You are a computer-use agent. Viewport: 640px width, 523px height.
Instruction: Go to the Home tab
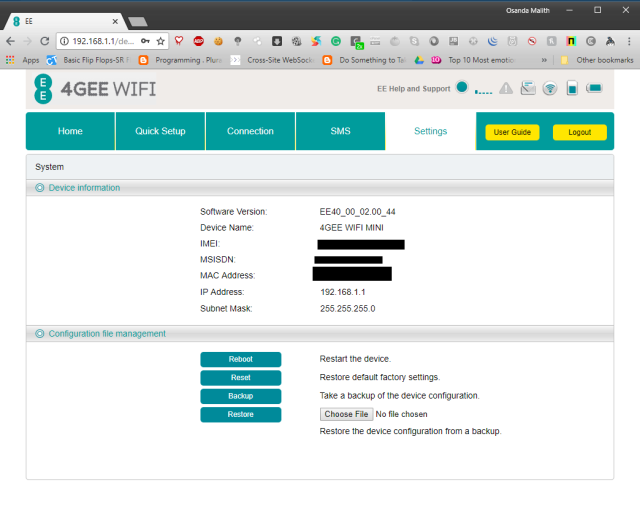[70, 131]
